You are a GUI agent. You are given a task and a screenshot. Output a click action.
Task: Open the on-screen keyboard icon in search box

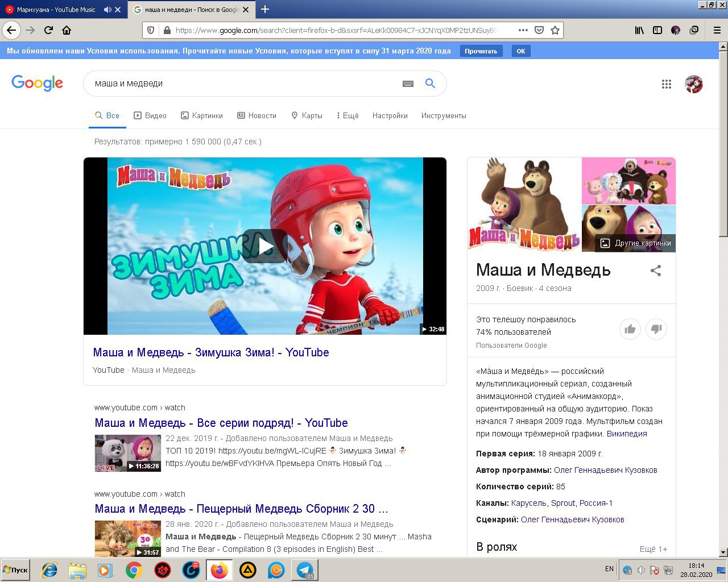coord(408,84)
